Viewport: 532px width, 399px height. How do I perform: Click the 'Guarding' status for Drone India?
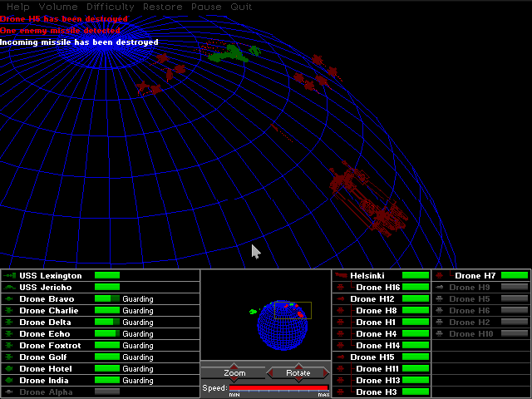point(138,381)
